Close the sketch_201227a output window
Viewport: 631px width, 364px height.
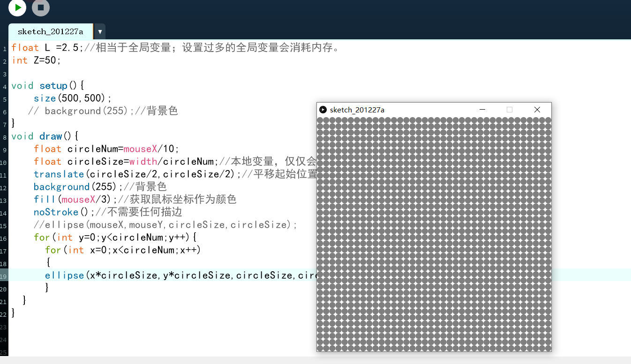point(537,110)
